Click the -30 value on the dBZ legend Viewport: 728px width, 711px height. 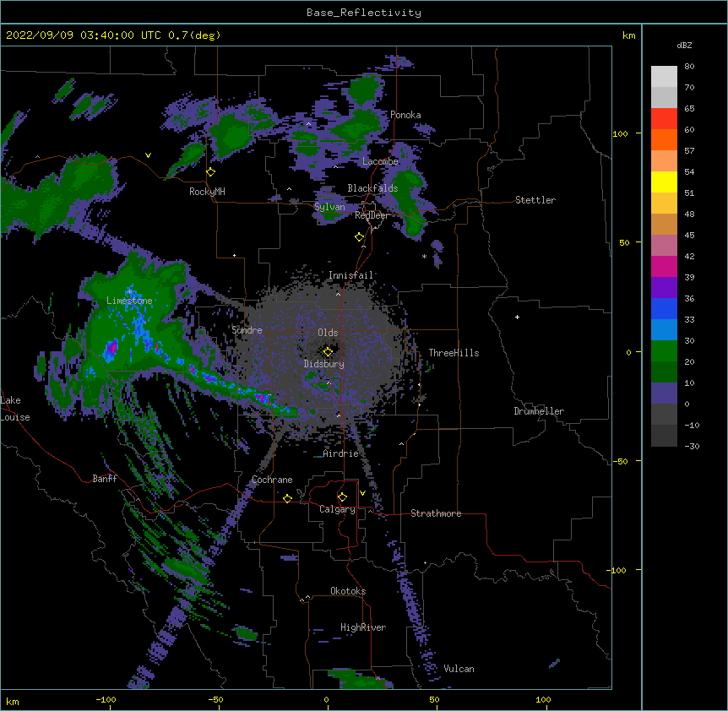[x=692, y=446]
